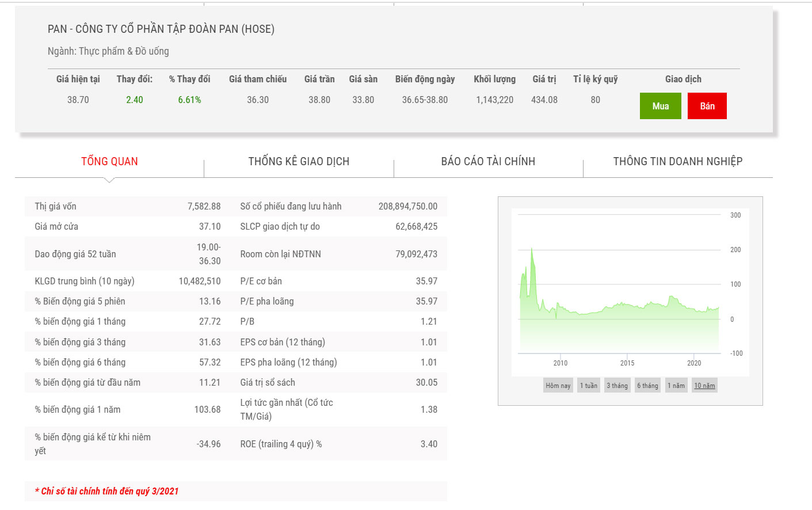This screenshot has height=510, width=812.
Task: Click the red quý 3/2021 footnote
Action: click(106, 491)
